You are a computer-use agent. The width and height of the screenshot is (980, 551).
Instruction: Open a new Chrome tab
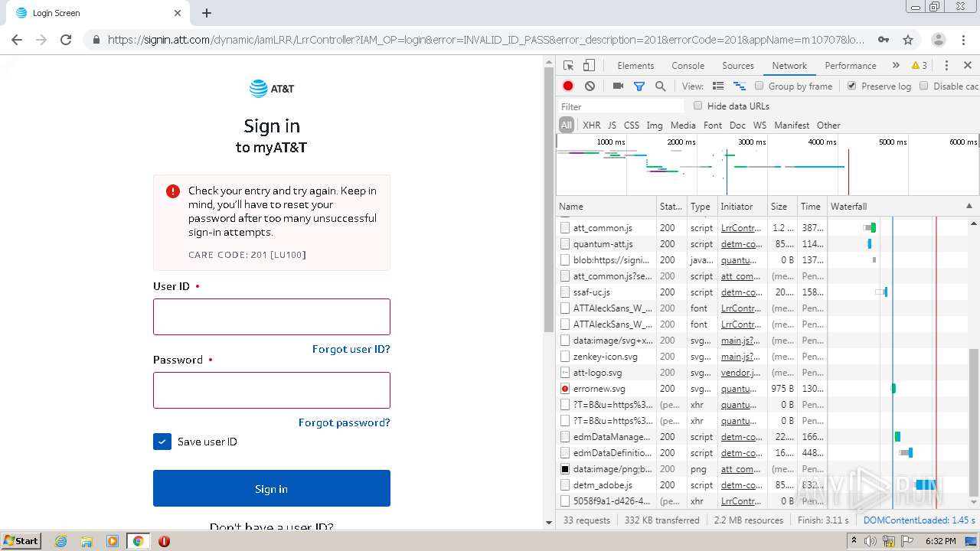(x=207, y=13)
